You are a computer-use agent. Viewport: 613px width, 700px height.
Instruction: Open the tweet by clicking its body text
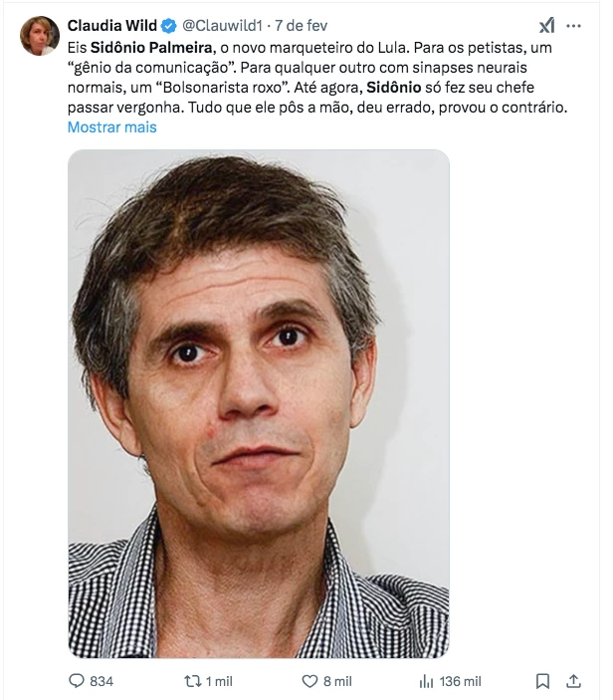click(x=317, y=78)
